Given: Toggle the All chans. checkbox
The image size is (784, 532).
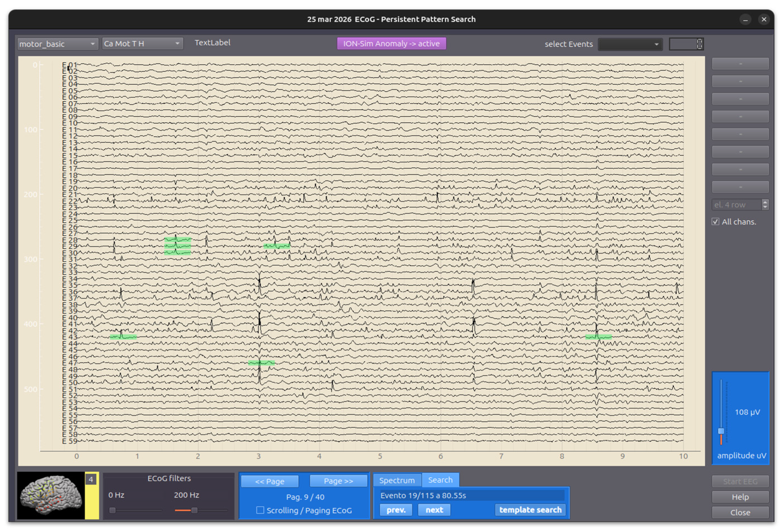Looking at the screenshot, I should click(x=715, y=222).
